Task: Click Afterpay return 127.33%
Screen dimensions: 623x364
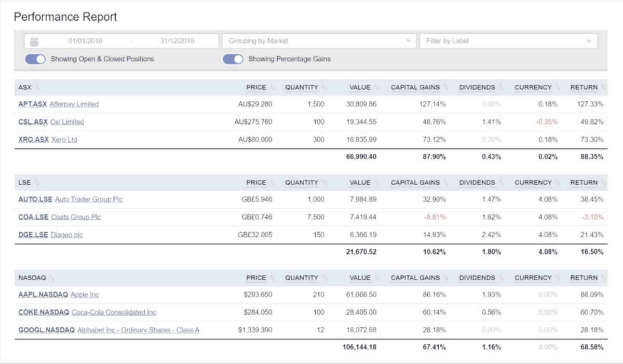Action: [590, 104]
